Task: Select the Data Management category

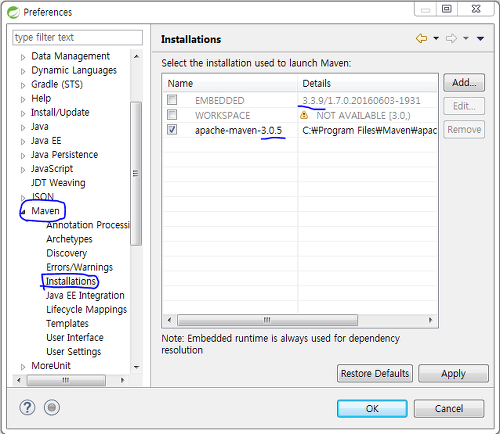Action: click(x=70, y=56)
